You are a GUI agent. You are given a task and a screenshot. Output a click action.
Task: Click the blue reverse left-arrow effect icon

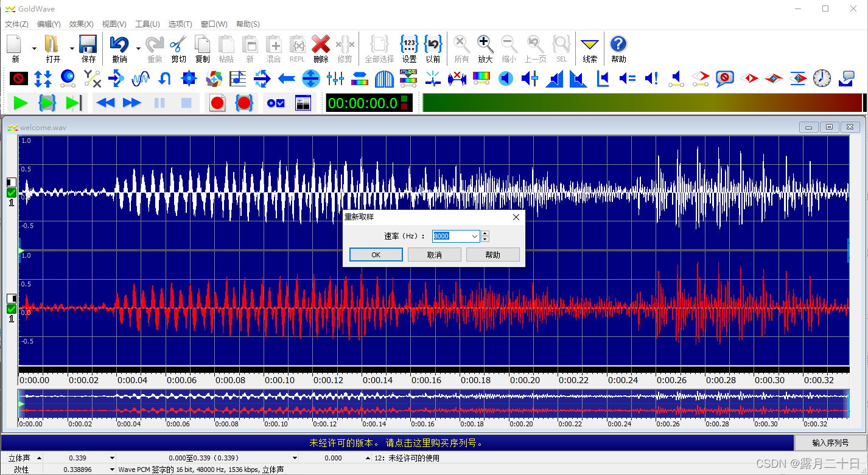point(287,78)
